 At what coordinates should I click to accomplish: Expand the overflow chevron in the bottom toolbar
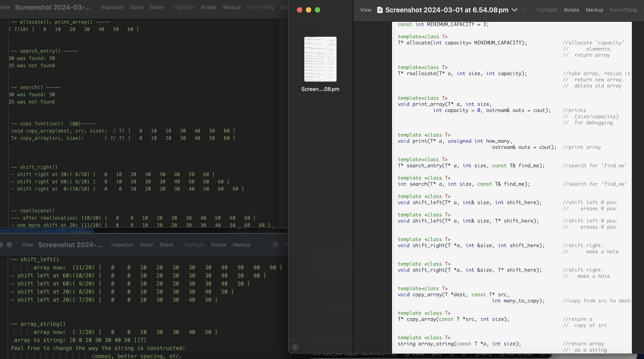click(275, 245)
